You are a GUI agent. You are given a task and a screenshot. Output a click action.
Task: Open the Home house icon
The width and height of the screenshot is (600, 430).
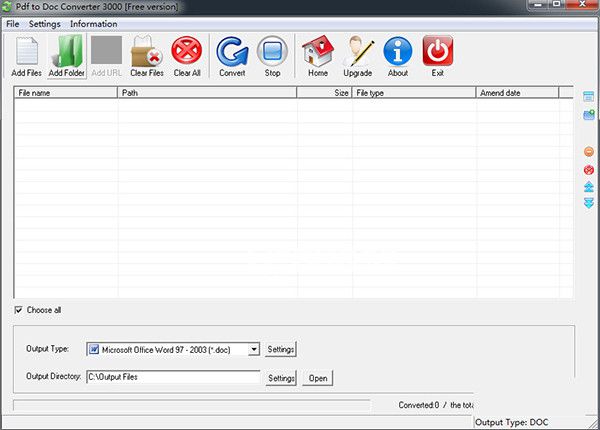coord(318,51)
